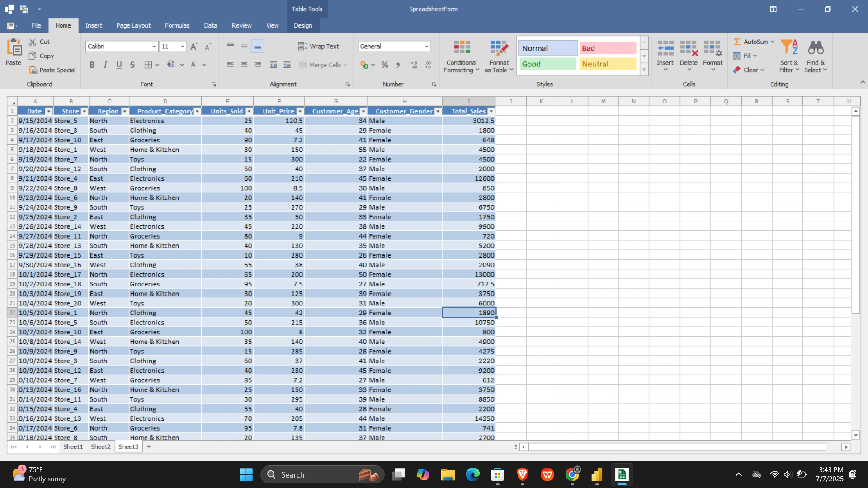Viewport: 868px width, 488px height.
Task: Click the percent style icon
Action: (x=385, y=65)
